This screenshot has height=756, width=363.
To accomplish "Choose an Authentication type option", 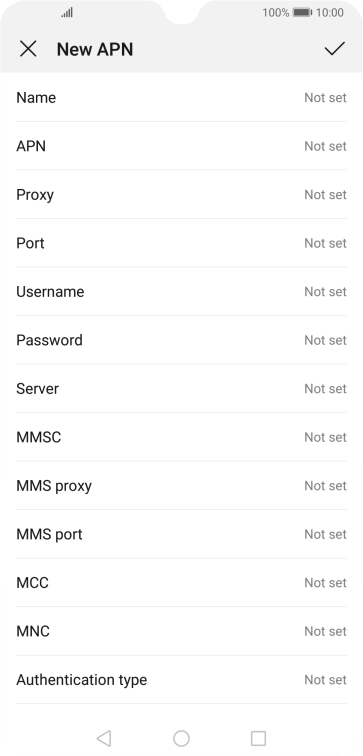I will pos(181,680).
